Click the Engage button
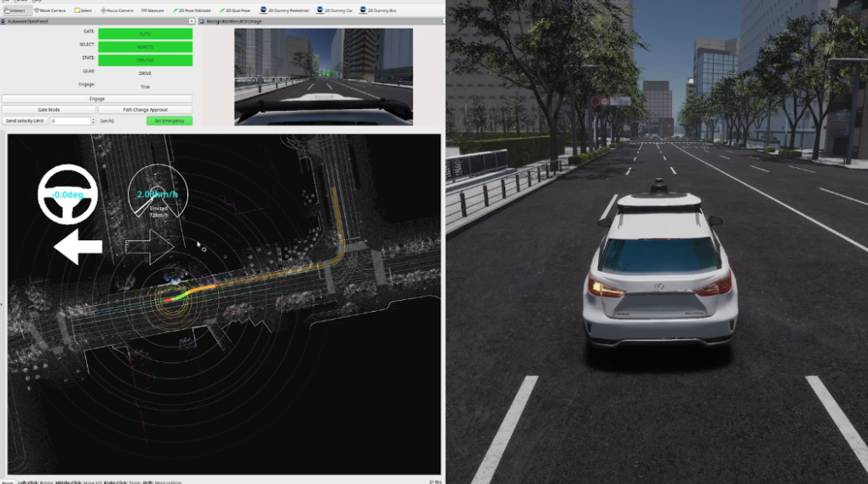The width and height of the screenshot is (868, 484). [x=97, y=99]
